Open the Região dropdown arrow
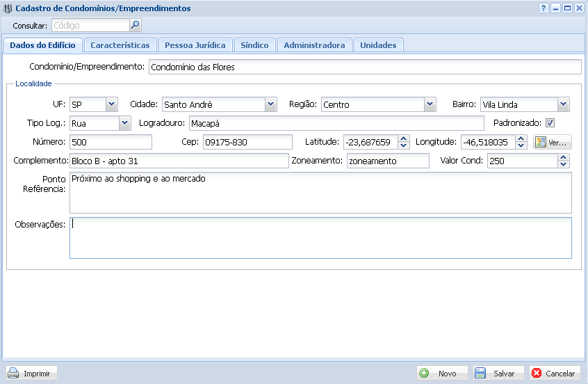588x384 pixels. [x=430, y=104]
